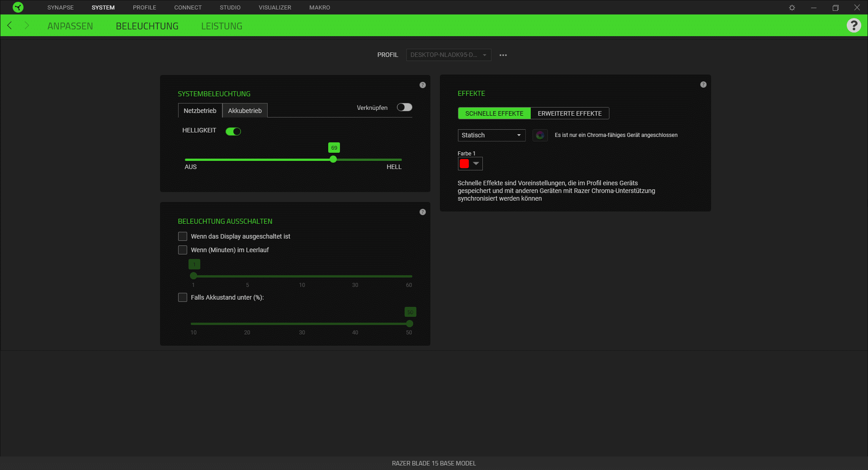Screen dimensions: 868x470
Task: Enable the Verknüpfen toggle
Action: pyautogui.click(x=404, y=107)
